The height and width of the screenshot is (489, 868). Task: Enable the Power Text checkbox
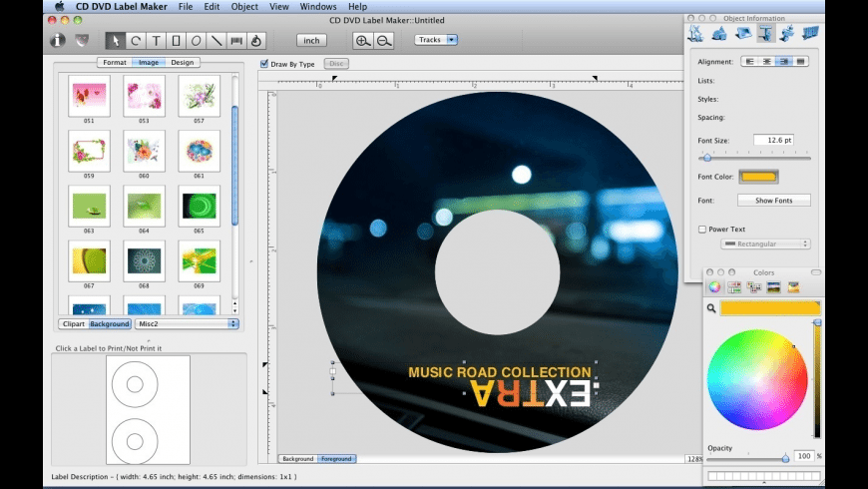702,230
